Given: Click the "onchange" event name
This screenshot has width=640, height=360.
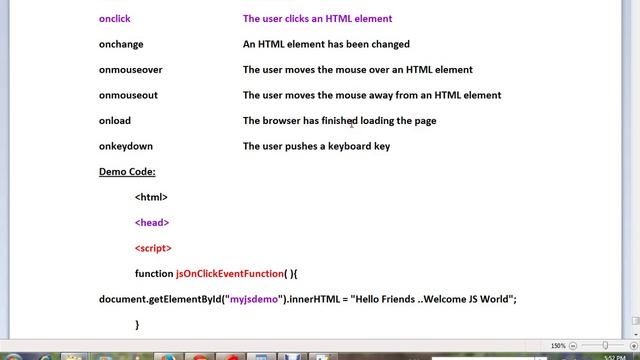Looking at the screenshot, I should pyautogui.click(x=121, y=44).
